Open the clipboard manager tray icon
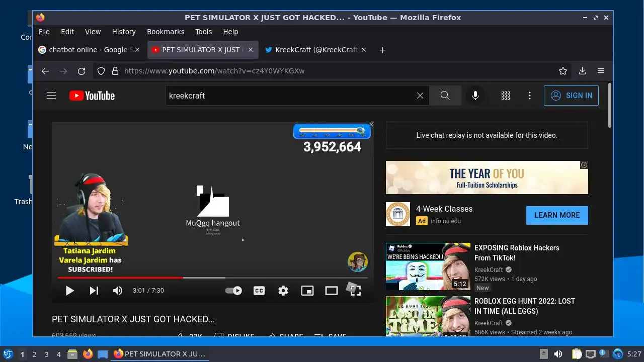Image resolution: width=644 pixels, height=362 pixels. (577, 354)
